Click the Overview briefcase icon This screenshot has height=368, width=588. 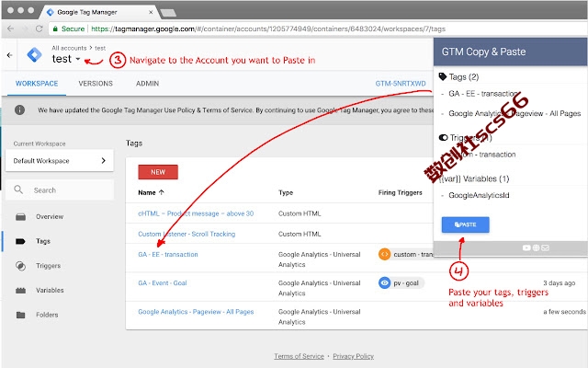[20, 217]
